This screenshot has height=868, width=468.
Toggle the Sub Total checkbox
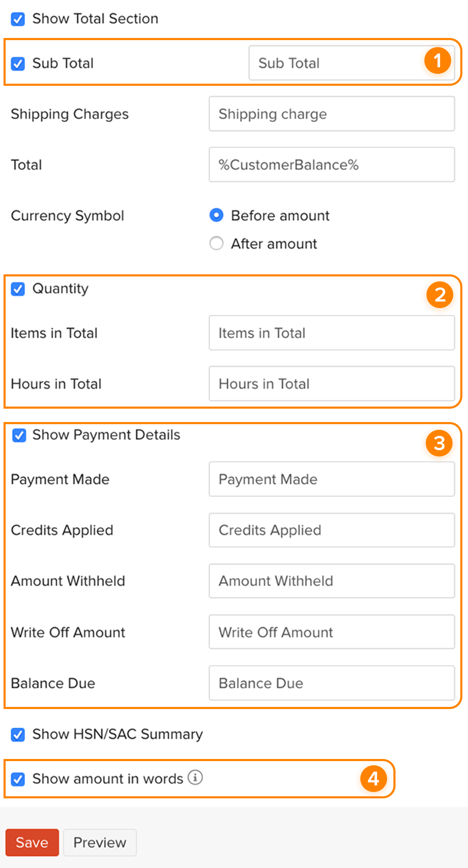point(18,64)
